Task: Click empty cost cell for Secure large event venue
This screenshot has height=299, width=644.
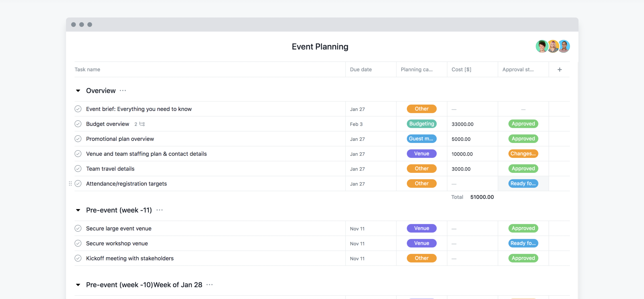Action: tap(472, 228)
